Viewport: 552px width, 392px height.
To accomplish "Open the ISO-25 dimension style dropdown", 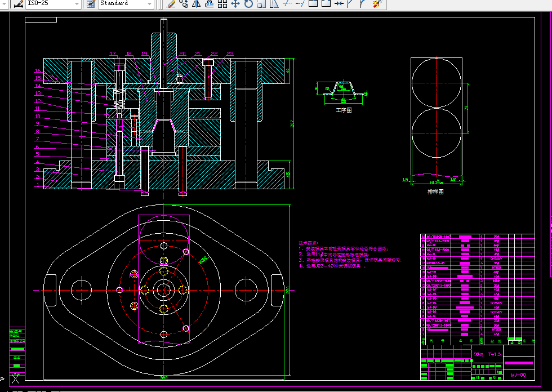I will pos(77,4).
